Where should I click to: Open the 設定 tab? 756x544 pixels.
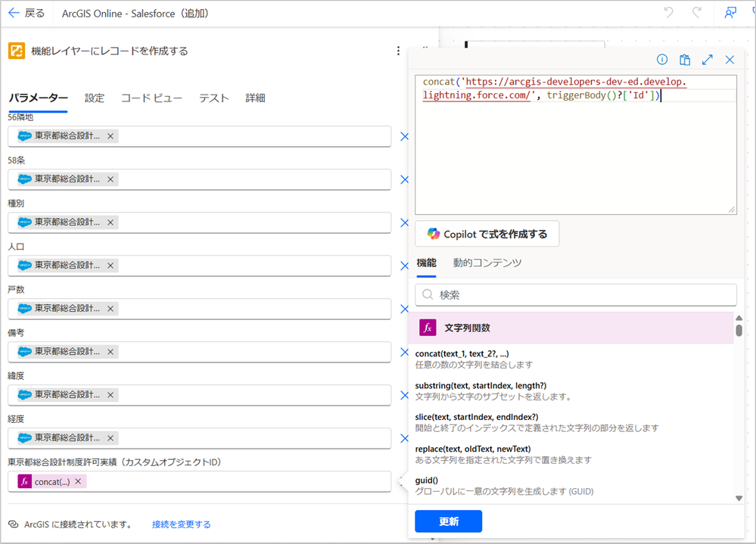pos(95,98)
